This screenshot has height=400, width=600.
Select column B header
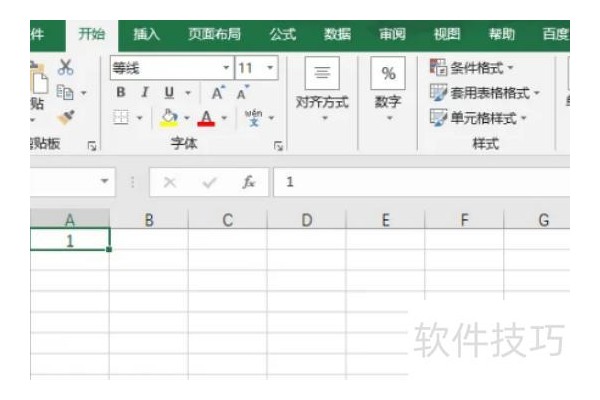coord(149,219)
